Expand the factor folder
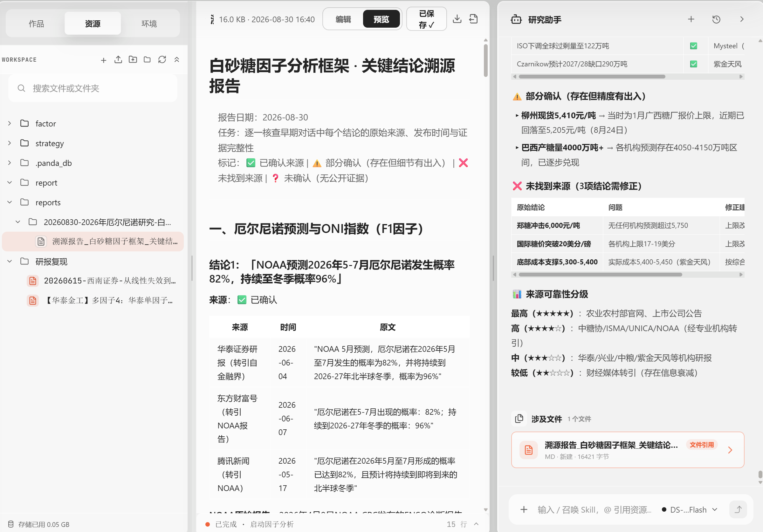763x532 pixels. [x=10, y=124]
